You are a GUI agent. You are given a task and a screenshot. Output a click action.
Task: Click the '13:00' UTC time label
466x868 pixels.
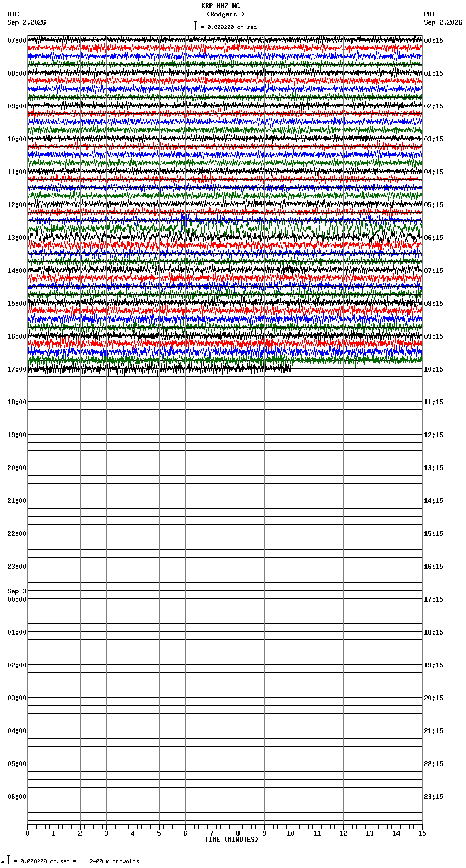click(x=17, y=238)
